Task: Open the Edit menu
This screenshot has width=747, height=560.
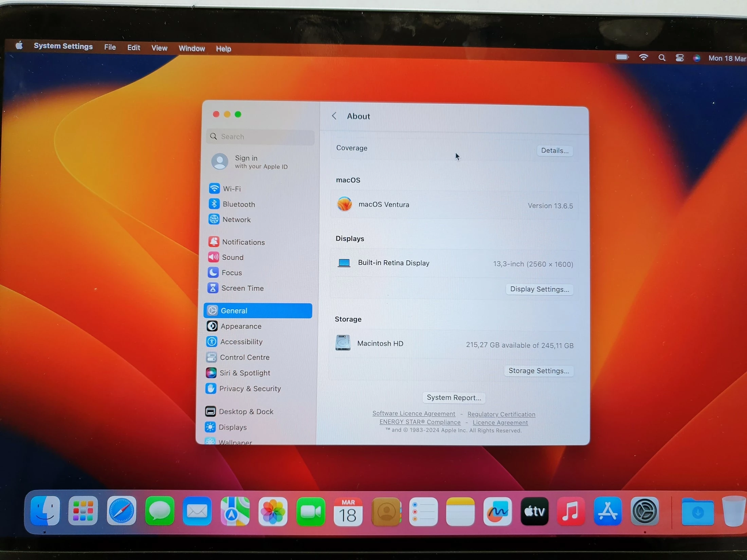Action: [133, 48]
